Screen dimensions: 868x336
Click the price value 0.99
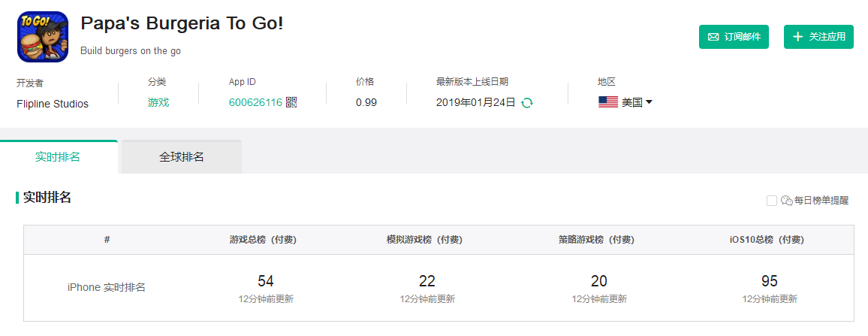pyautogui.click(x=366, y=102)
